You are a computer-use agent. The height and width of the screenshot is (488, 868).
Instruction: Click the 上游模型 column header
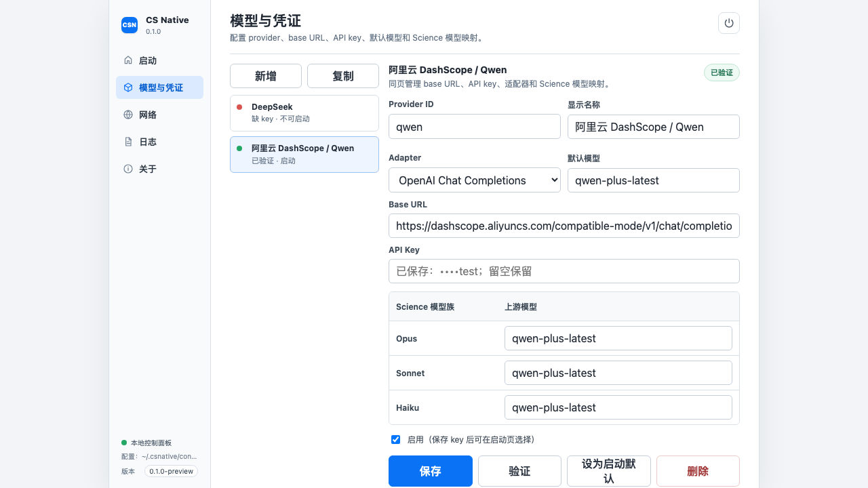(521, 307)
